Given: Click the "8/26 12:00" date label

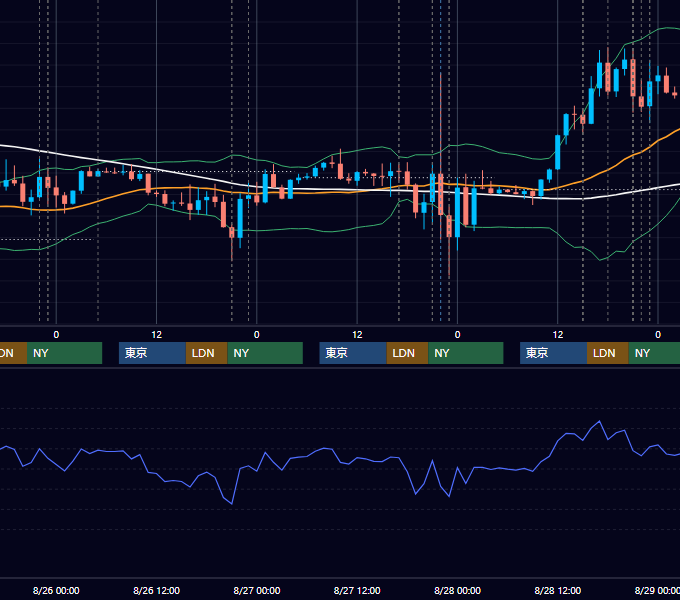Looking at the screenshot, I should pyautogui.click(x=157, y=590).
